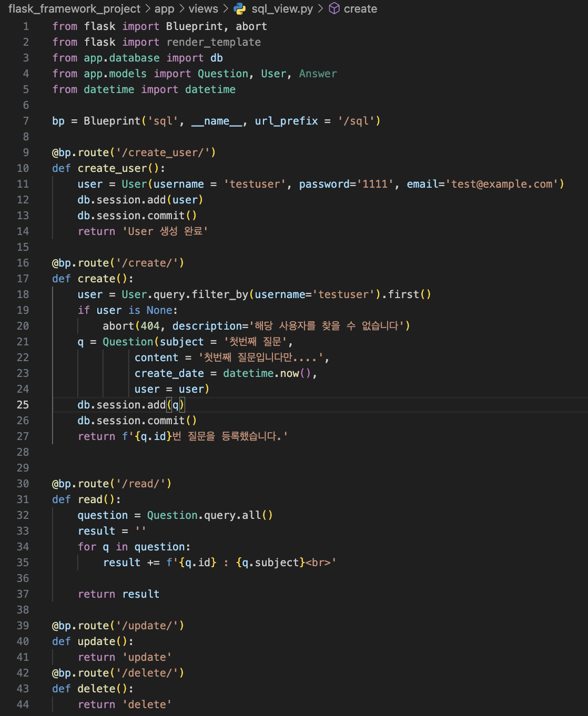Click 'Blueprint' in line 1 import
Viewport: 588px width, 716px height.
click(194, 26)
